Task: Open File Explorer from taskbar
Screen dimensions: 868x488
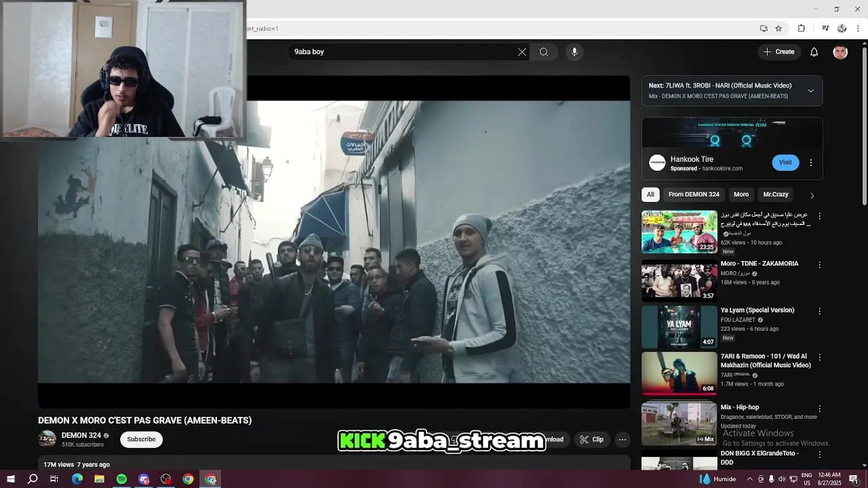Action: [99, 479]
